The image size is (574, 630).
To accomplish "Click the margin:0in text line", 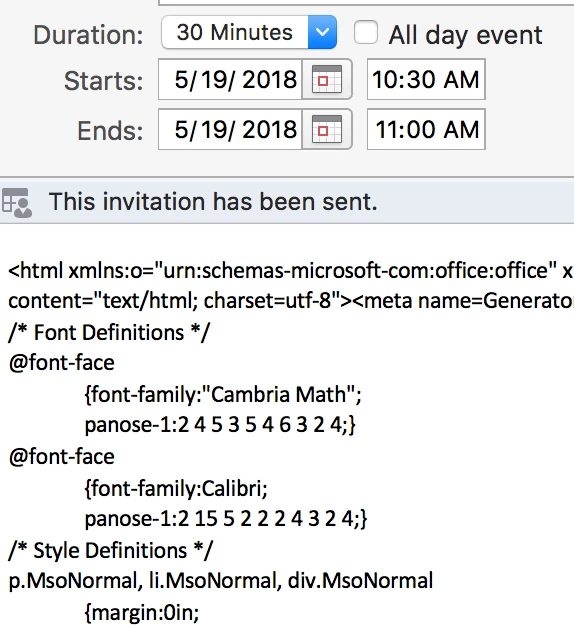I will click(142, 612).
